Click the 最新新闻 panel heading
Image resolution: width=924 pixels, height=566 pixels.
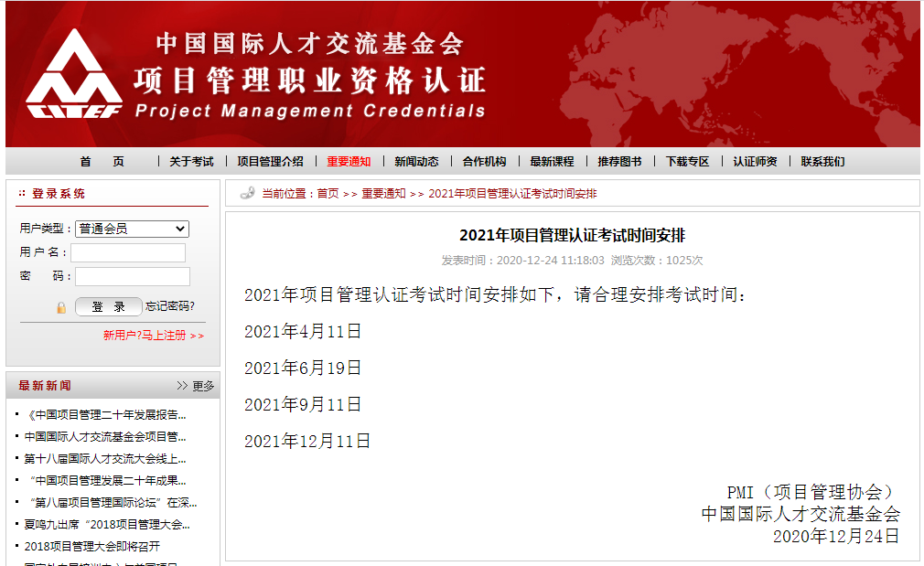(x=45, y=386)
